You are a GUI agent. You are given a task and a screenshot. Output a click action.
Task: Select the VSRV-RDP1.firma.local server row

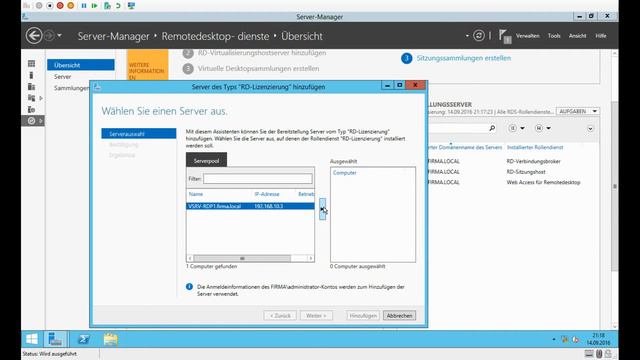pyautogui.click(x=251, y=206)
